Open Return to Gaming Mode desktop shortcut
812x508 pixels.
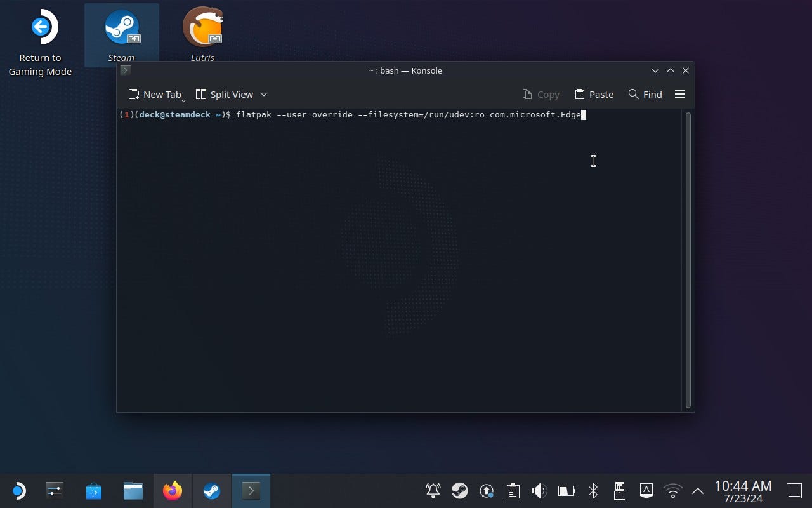(40, 42)
